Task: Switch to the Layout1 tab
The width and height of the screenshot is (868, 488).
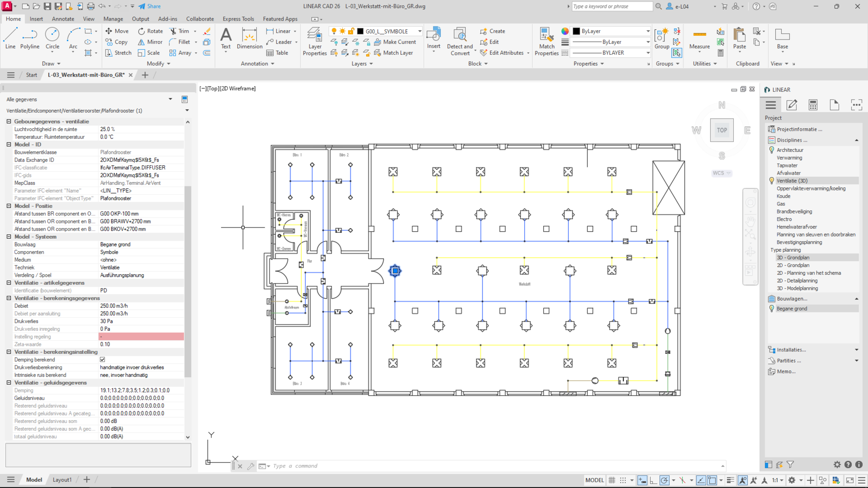Action: tap(62, 480)
